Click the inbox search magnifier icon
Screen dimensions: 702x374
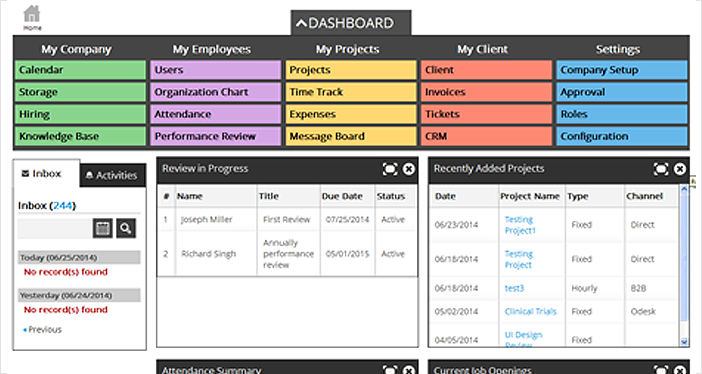click(126, 228)
